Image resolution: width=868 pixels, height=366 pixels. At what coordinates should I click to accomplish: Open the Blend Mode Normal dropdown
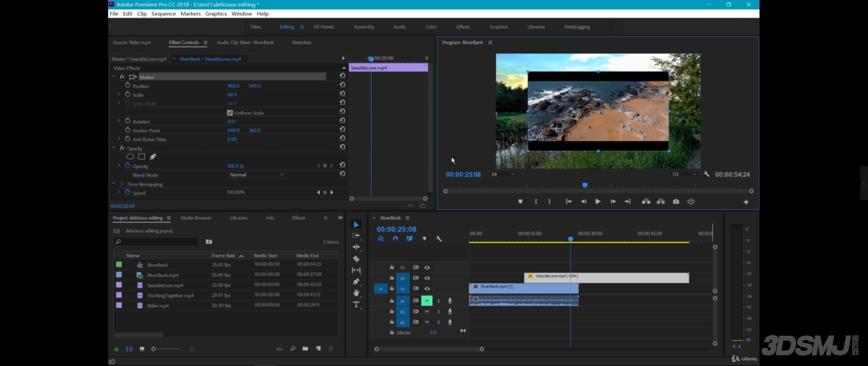click(256, 175)
